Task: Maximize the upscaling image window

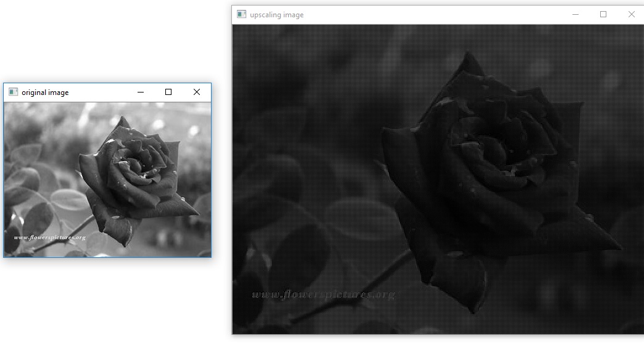Action: tap(603, 14)
